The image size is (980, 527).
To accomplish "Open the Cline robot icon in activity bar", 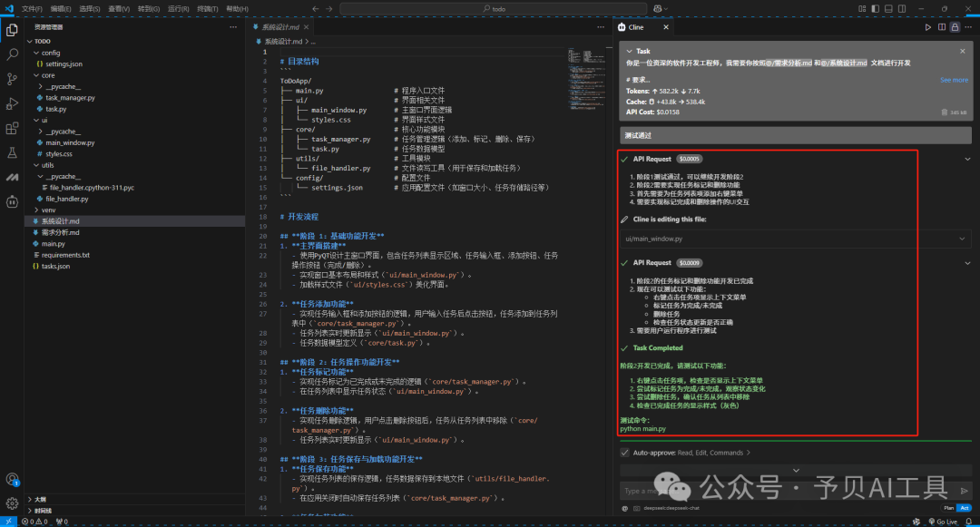I will [x=12, y=201].
